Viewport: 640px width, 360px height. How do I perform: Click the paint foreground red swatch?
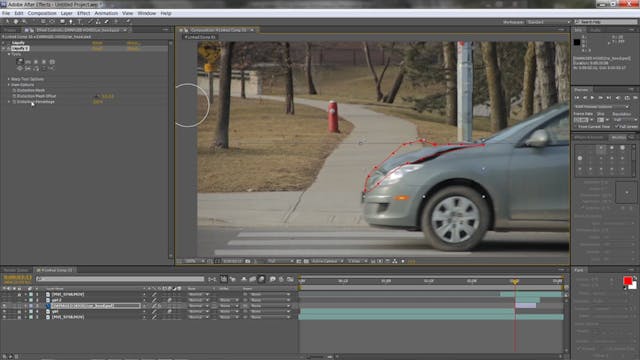tap(627, 280)
